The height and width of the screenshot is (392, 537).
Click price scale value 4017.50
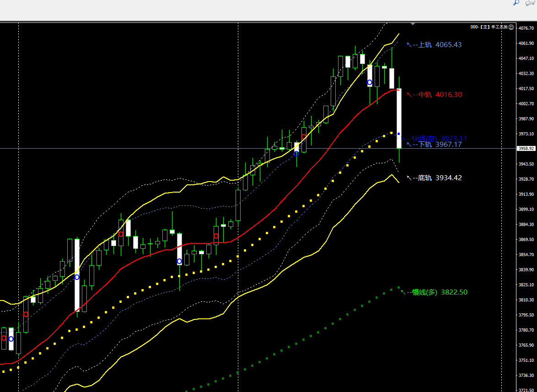click(x=526, y=88)
